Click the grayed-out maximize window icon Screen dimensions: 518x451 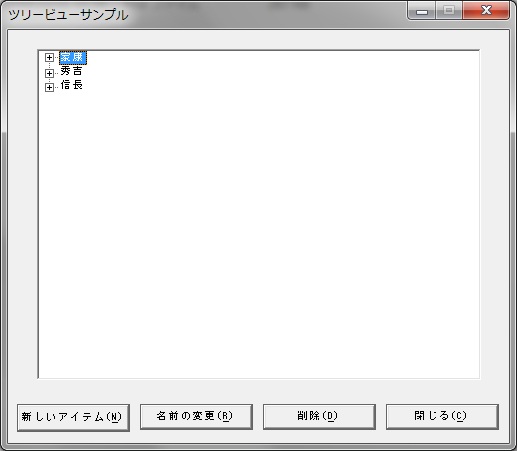click(x=449, y=11)
